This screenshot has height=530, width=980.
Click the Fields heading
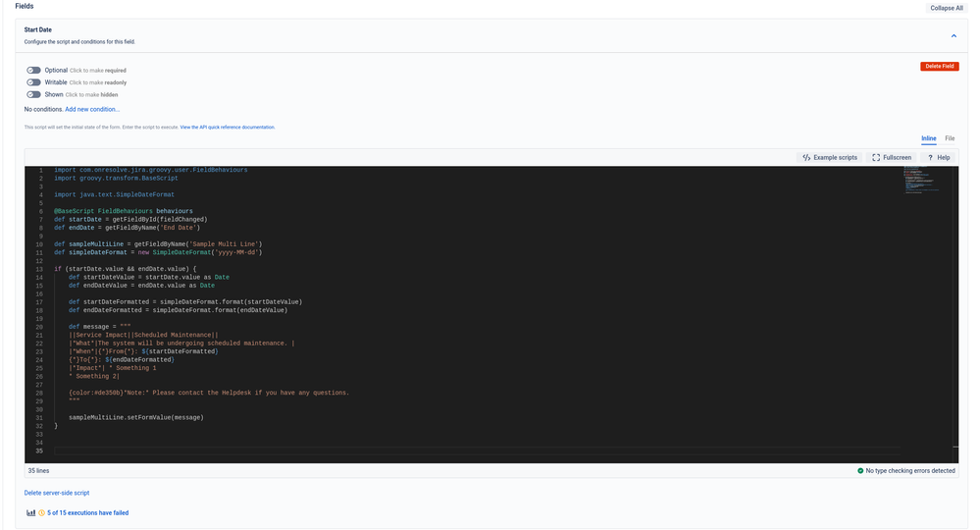[25, 6]
